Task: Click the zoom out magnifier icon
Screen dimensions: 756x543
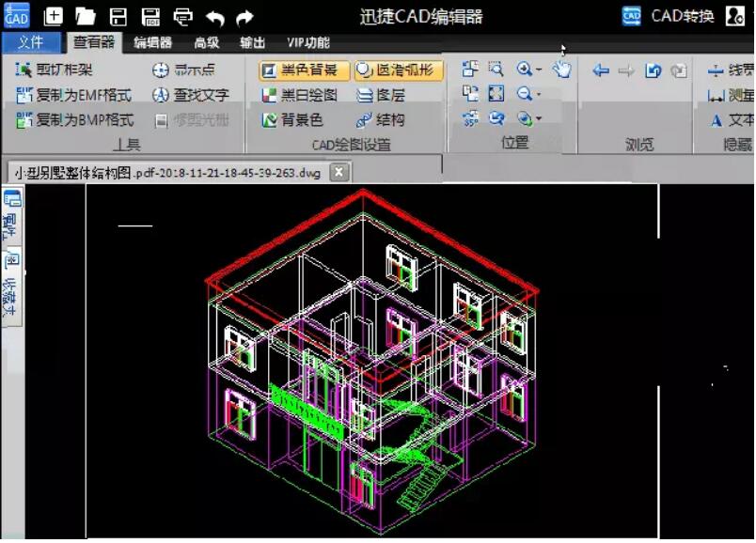Action: [525, 93]
